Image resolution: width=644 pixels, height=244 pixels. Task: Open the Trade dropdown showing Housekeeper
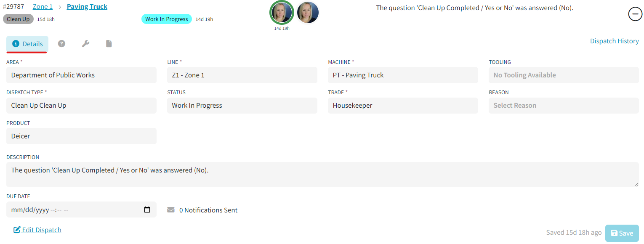pyautogui.click(x=403, y=105)
